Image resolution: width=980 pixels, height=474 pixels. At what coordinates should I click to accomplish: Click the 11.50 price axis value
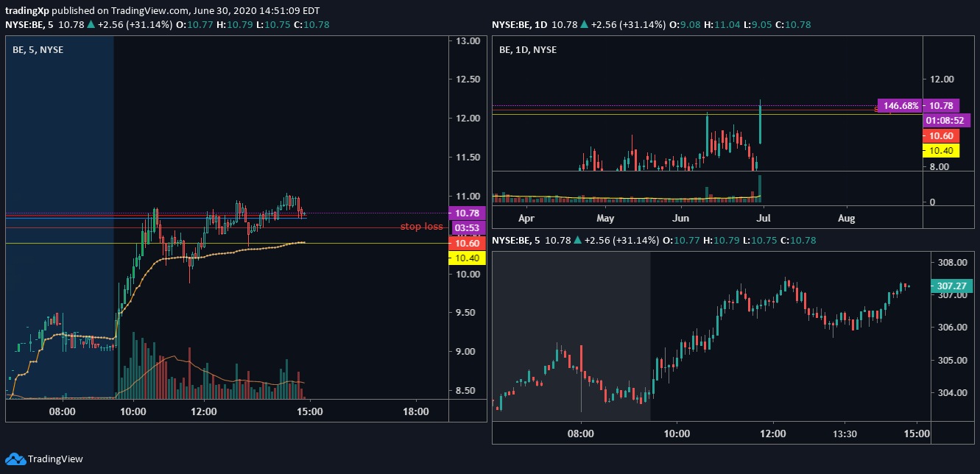468,158
